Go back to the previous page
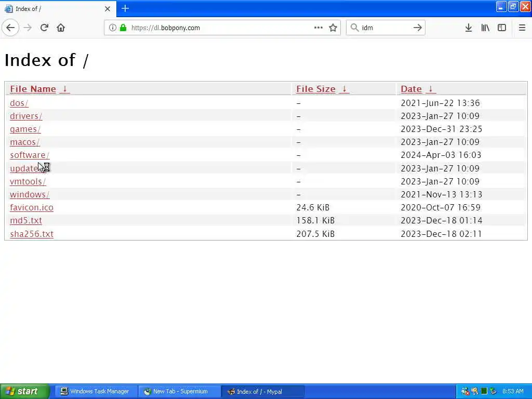Image resolution: width=532 pixels, height=399 pixels. coord(10,28)
